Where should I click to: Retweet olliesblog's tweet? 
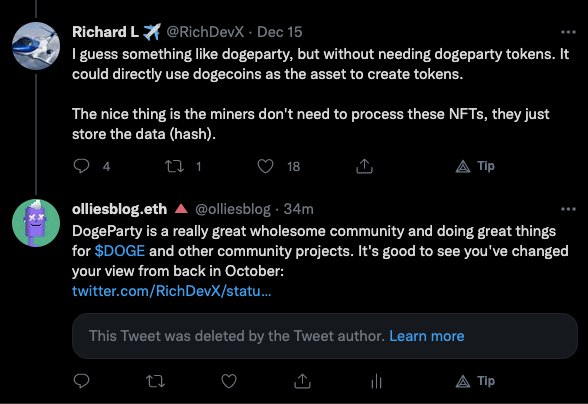click(x=155, y=381)
